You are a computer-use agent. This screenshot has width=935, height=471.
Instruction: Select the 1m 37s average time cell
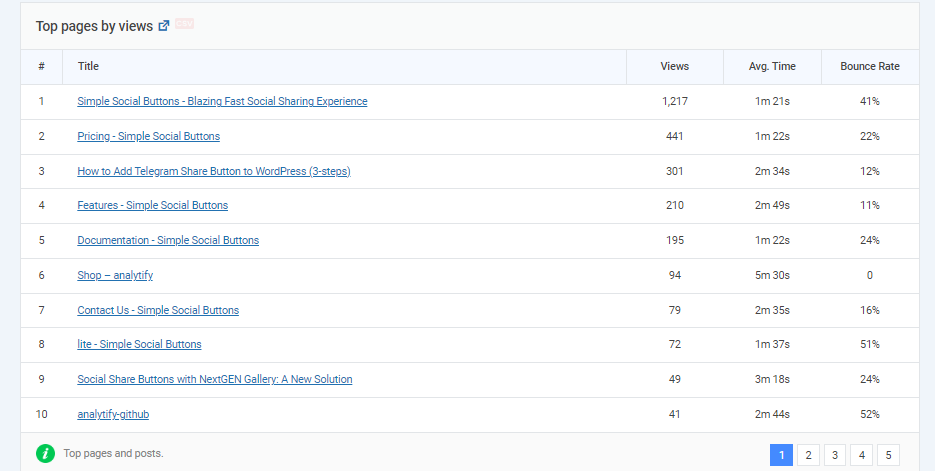click(772, 344)
